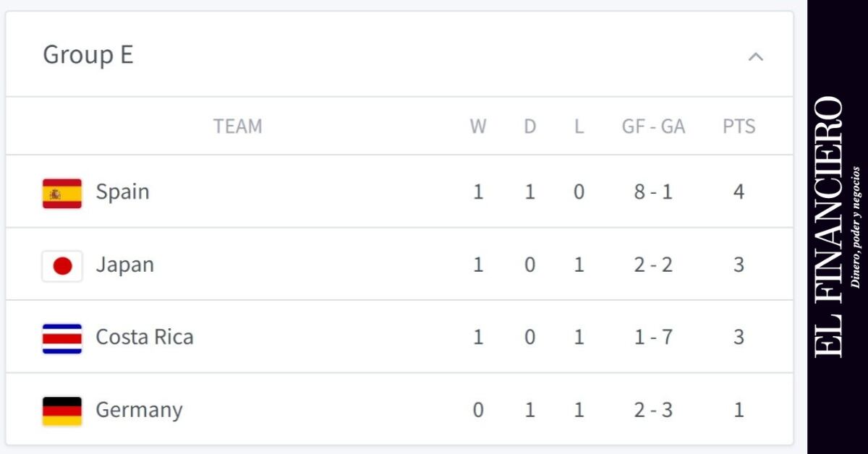
Task: Collapse the Group E panel chevron
Action: click(x=755, y=56)
